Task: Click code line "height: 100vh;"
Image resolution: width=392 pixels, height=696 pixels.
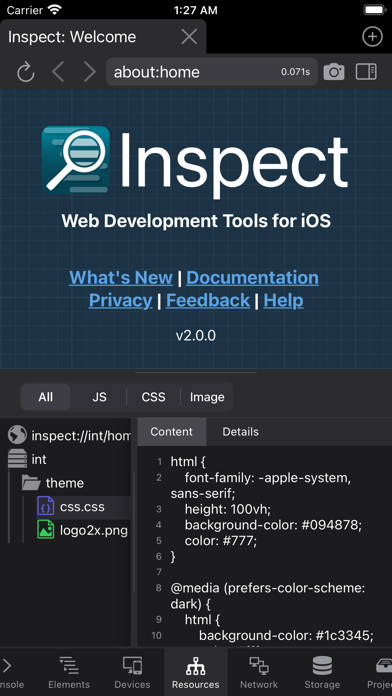Action: click(228, 509)
